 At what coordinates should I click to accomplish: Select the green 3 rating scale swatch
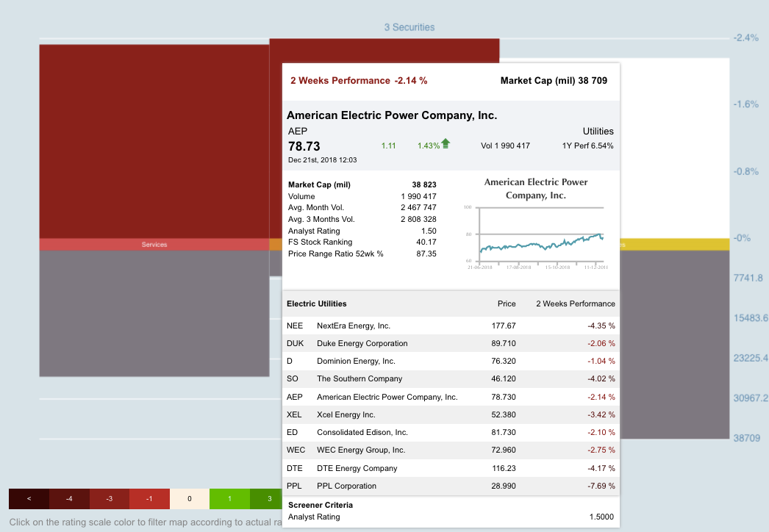266,499
